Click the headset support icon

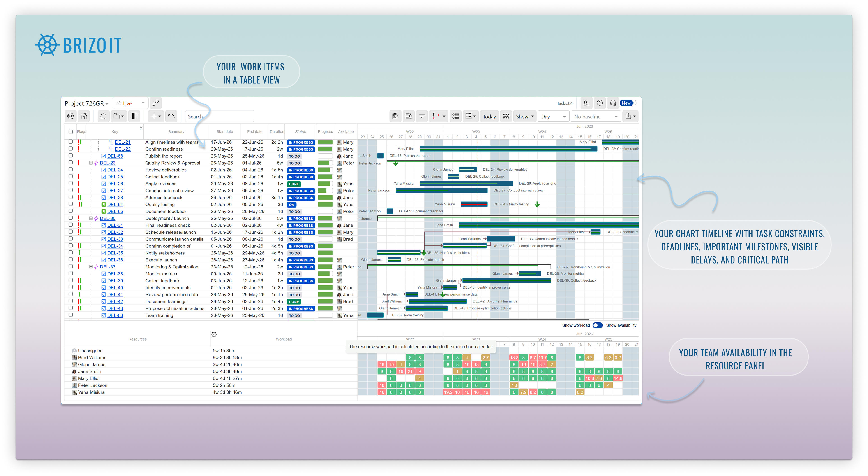[613, 103]
